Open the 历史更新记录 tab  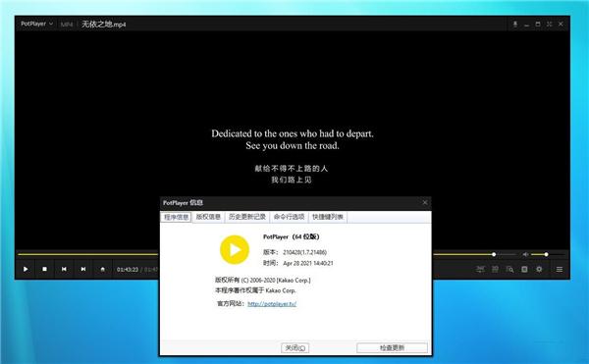(x=247, y=217)
